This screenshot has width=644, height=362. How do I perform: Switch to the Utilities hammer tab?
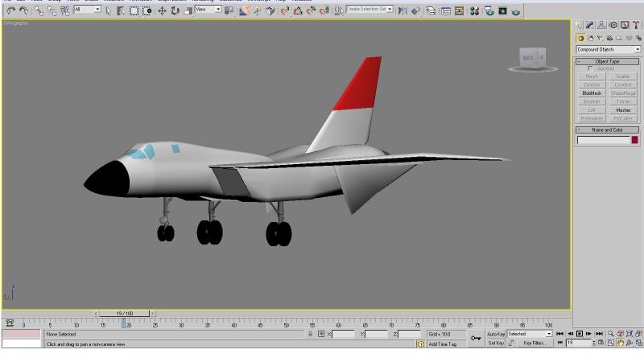(x=636, y=26)
